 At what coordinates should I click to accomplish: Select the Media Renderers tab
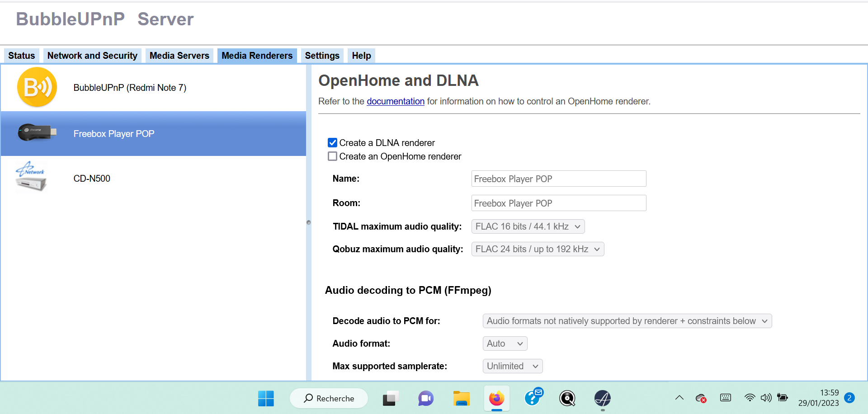coord(257,56)
